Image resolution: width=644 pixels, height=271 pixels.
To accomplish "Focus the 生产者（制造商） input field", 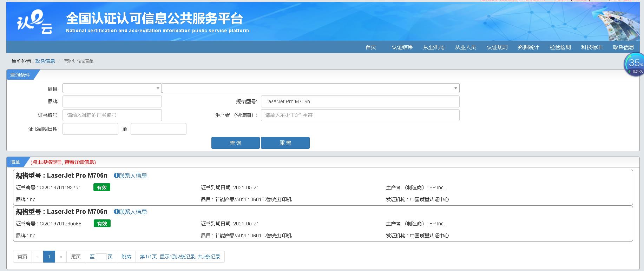I will [x=360, y=115].
